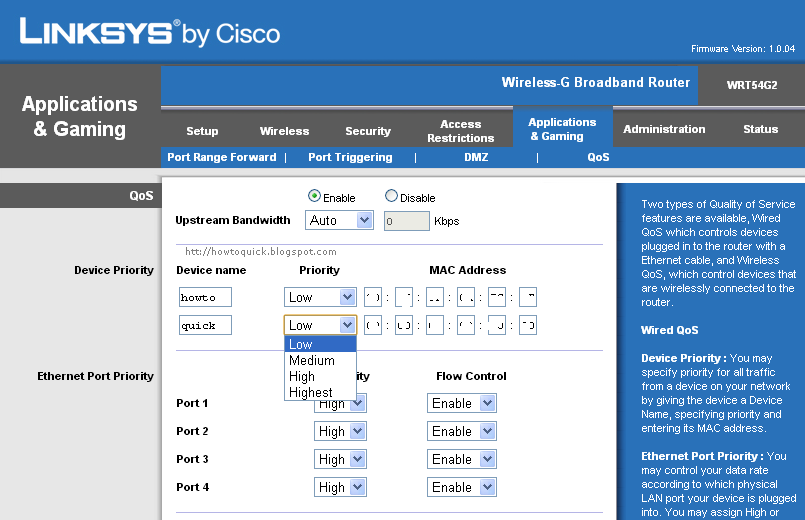Go to Port Range Forward subpage
Viewport: 805px width, 520px height.
222,157
